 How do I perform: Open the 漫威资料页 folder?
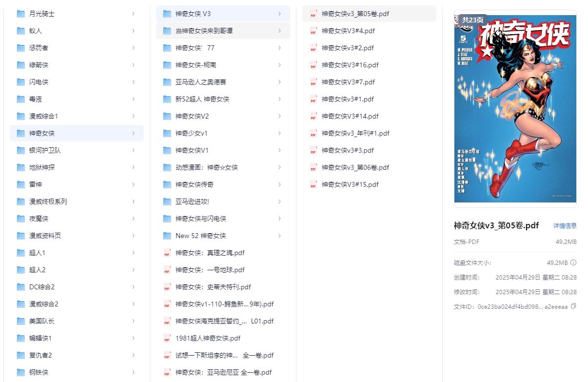click(77, 236)
